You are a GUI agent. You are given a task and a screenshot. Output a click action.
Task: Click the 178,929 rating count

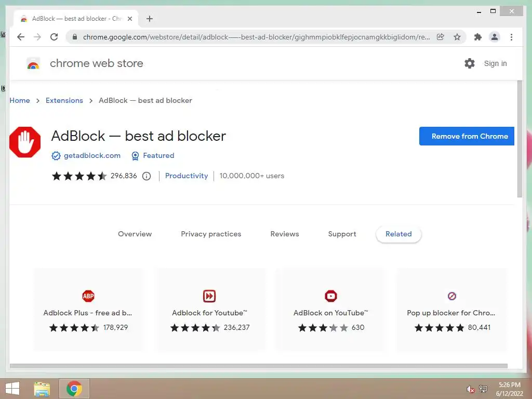pyautogui.click(x=115, y=327)
